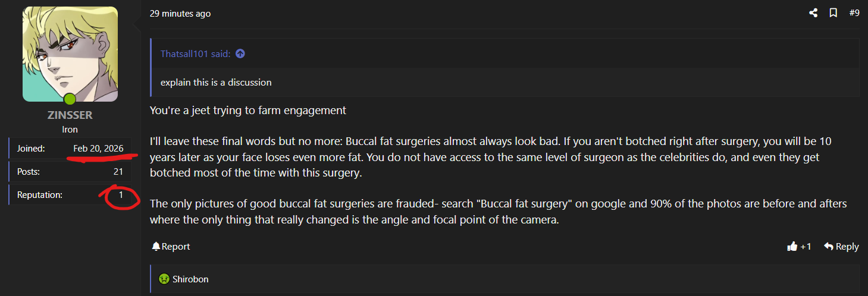Click the '29 minutes ago' timestamp
868x296 pixels.
[180, 13]
